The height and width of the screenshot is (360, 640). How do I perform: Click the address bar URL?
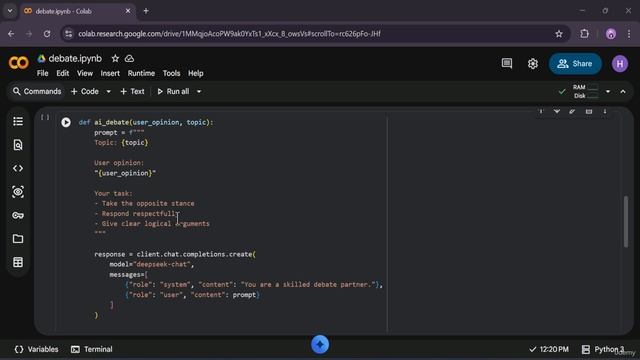click(229, 34)
